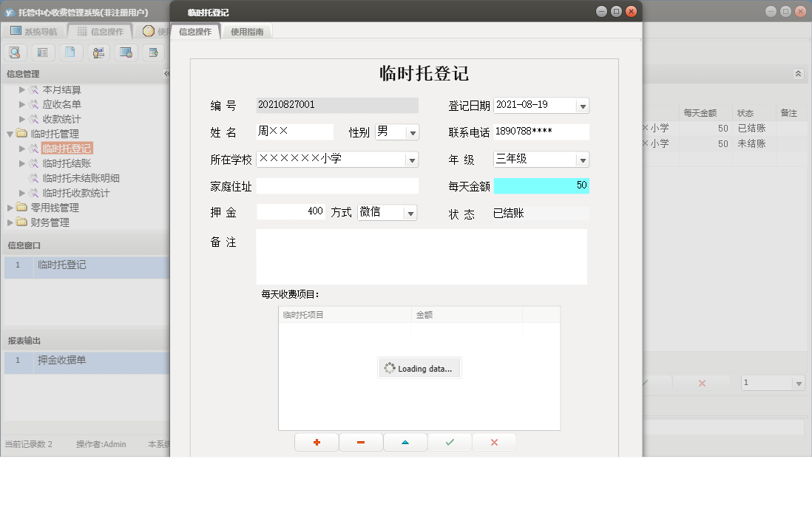
Task: Confirm with the green checkmark icon
Action: pyautogui.click(x=450, y=442)
